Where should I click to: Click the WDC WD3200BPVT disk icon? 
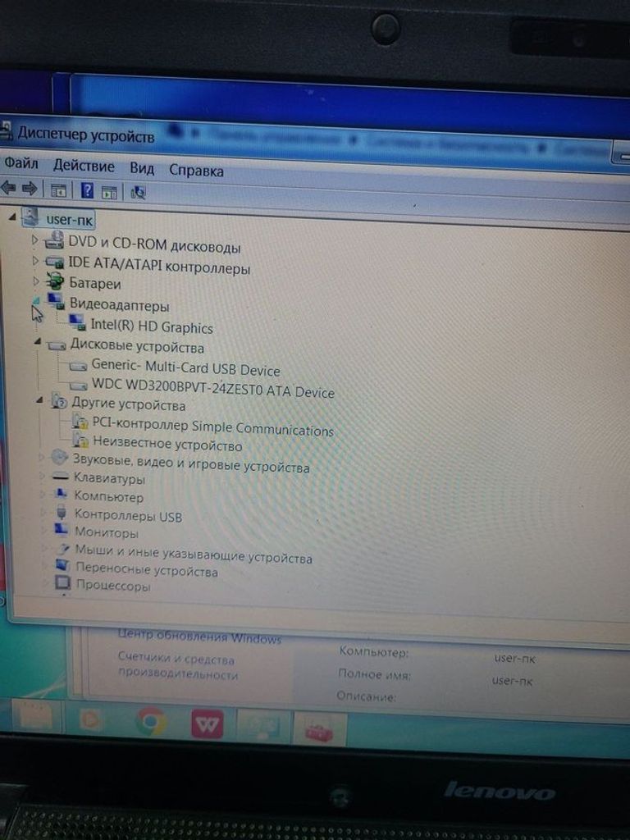[x=79, y=386]
